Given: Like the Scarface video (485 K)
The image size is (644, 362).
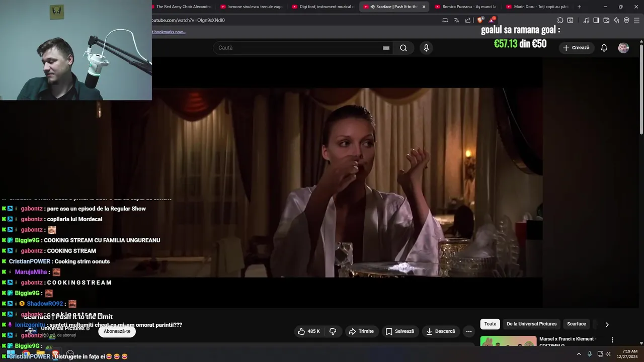Looking at the screenshot, I should pyautogui.click(x=309, y=331).
